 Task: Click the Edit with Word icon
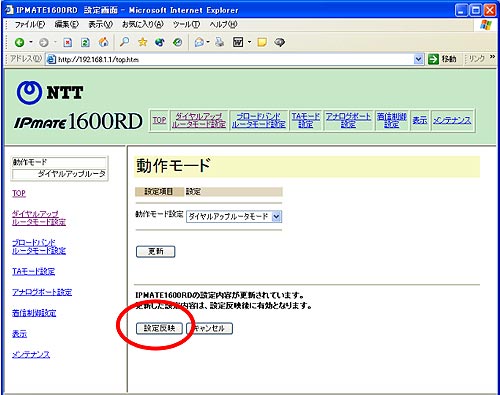click(x=238, y=42)
